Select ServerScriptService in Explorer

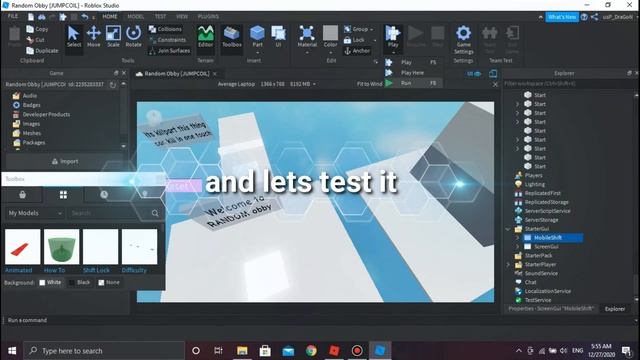tap(547, 211)
